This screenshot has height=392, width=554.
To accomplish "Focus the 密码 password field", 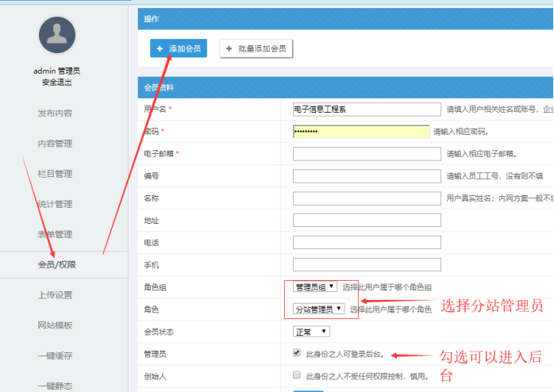I will [361, 132].
